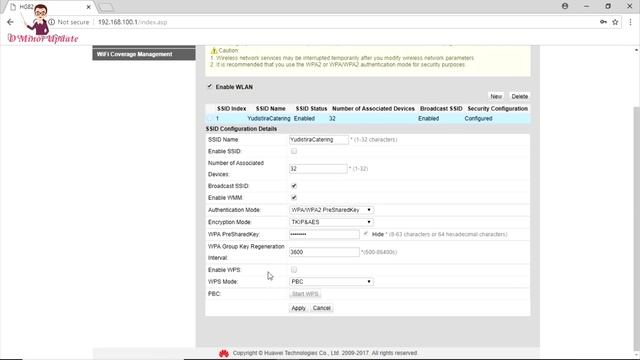Click Configured in Security Configuration column

[478, 118]
